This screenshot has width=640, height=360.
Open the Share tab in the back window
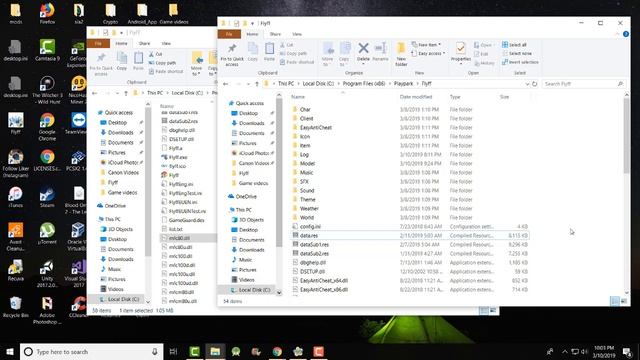[144, 43]
